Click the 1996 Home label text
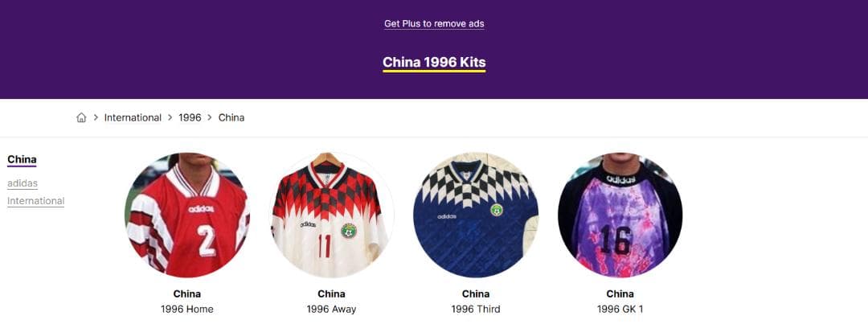868x324 pixels. [187, 309]
